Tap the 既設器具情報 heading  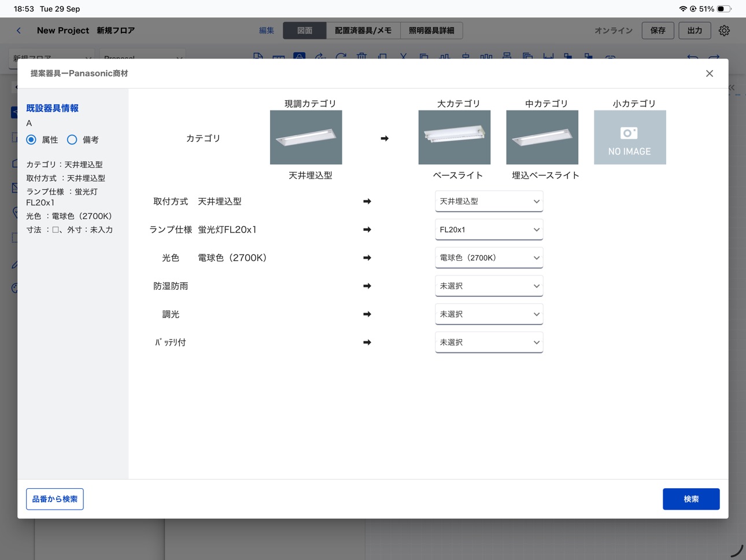coord(52,108)
